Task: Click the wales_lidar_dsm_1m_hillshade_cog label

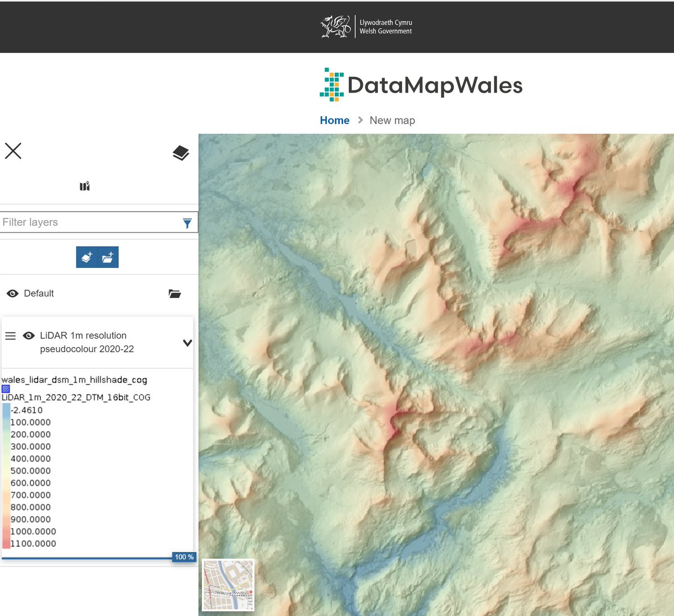Action: coord(74,380)
